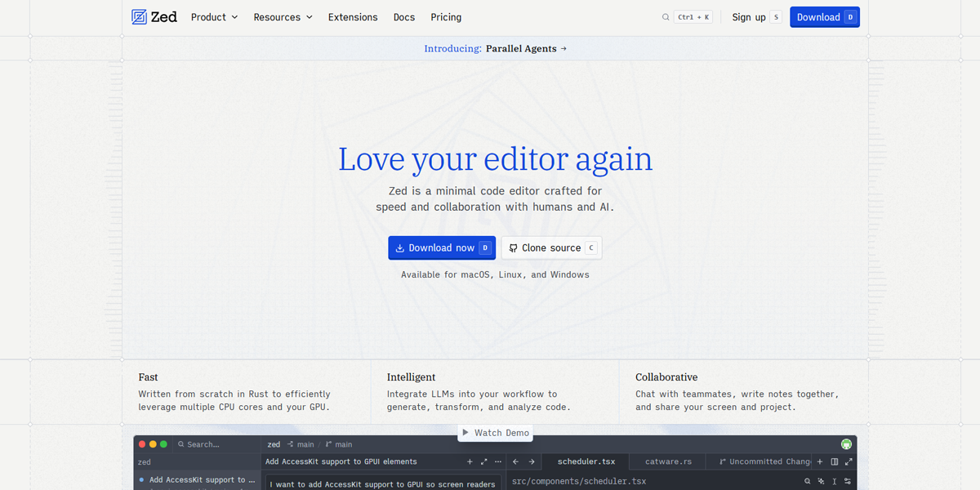Open the Pricing page
980x490 pixels.
click(x=446, y=17)
